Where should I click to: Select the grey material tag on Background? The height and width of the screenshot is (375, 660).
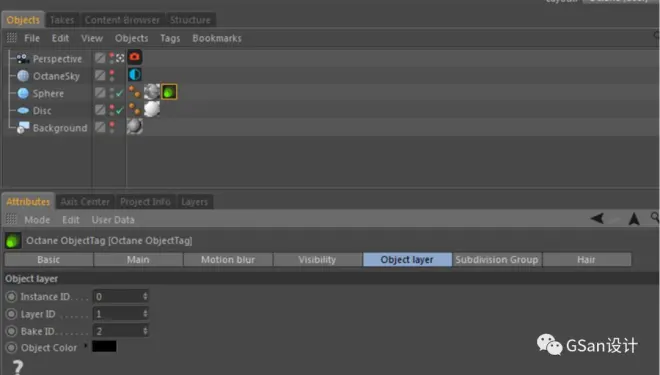(x=135, y=126)
